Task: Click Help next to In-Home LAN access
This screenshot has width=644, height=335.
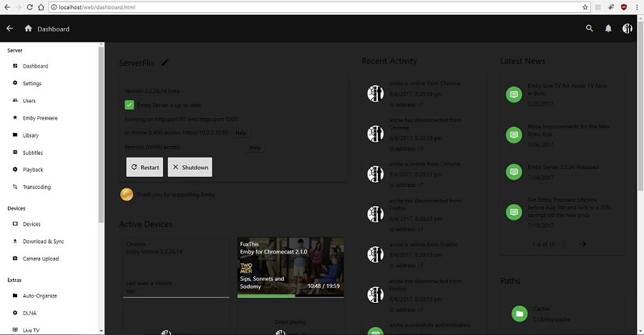Action: click(241, 132)
